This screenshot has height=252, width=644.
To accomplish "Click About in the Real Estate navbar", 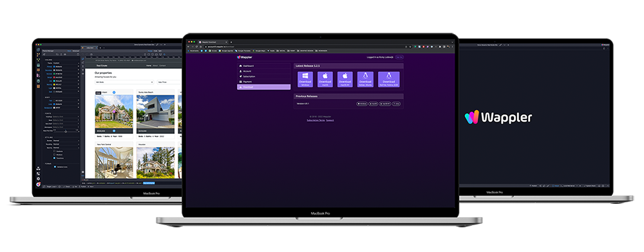I will coord(156,65).
